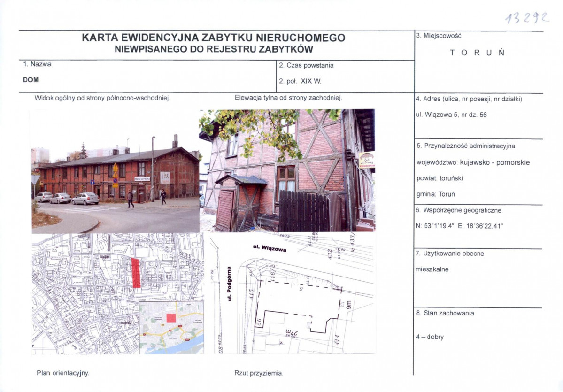This screenshot has height=392, width=563.
Task: Click '6. Współrzędne geograficzne' label
Action: click(x=458, y=210)
